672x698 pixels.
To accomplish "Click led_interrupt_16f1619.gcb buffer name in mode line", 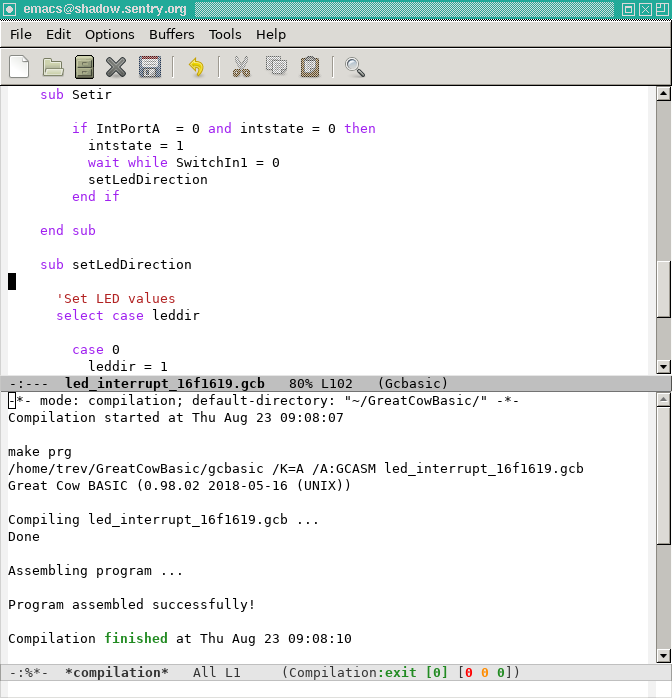I will 165,383.
